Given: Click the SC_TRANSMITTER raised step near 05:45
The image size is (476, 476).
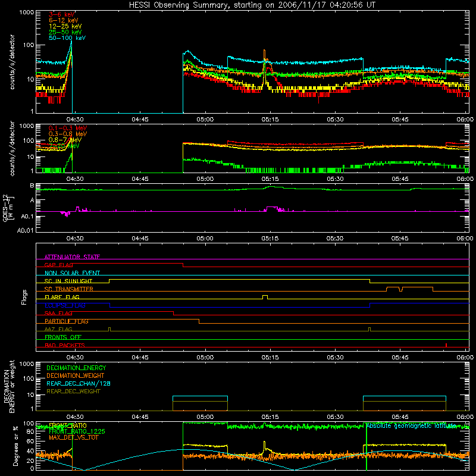Looking at the screenshot, I should [410, 289].
